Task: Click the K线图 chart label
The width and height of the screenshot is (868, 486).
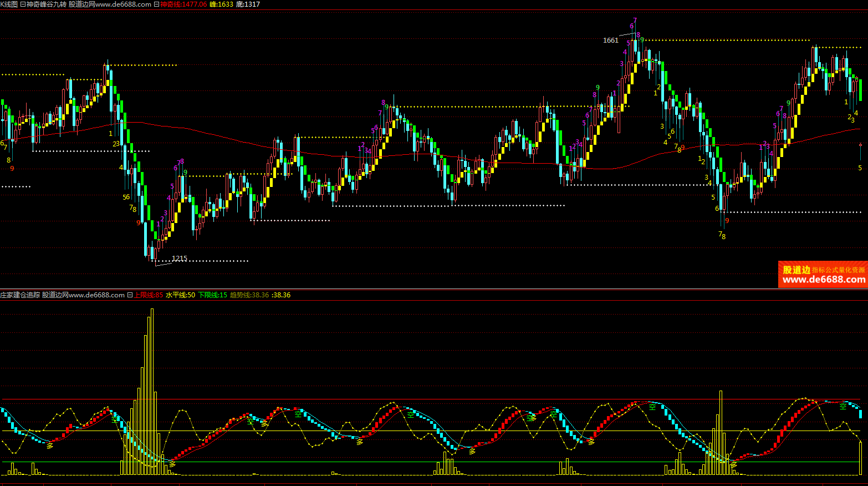Action: click(x=9, y=4)
